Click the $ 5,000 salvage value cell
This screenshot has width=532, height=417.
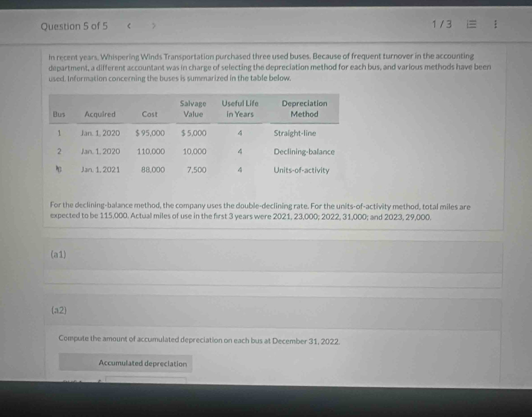tap(194, 133)
